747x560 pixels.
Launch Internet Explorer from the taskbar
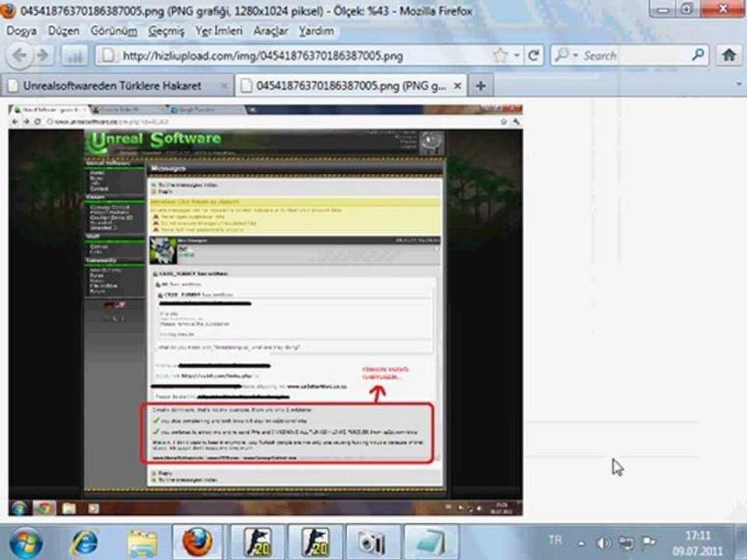84,543
